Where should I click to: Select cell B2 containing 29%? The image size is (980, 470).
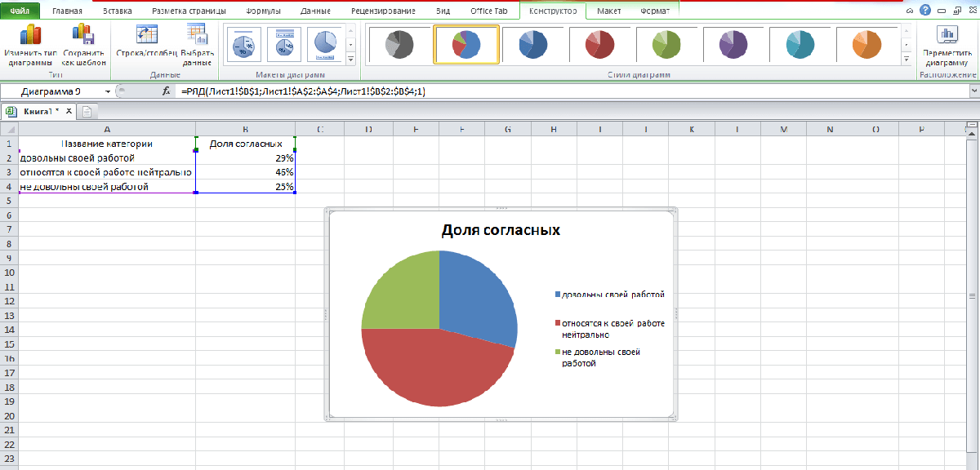(x=245, y=158)
